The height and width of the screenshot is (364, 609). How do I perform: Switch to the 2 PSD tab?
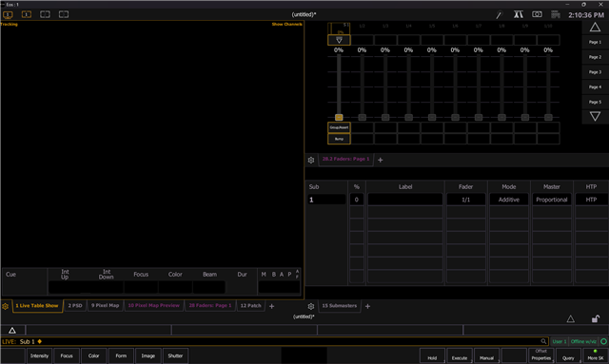[x=75, y=306]
